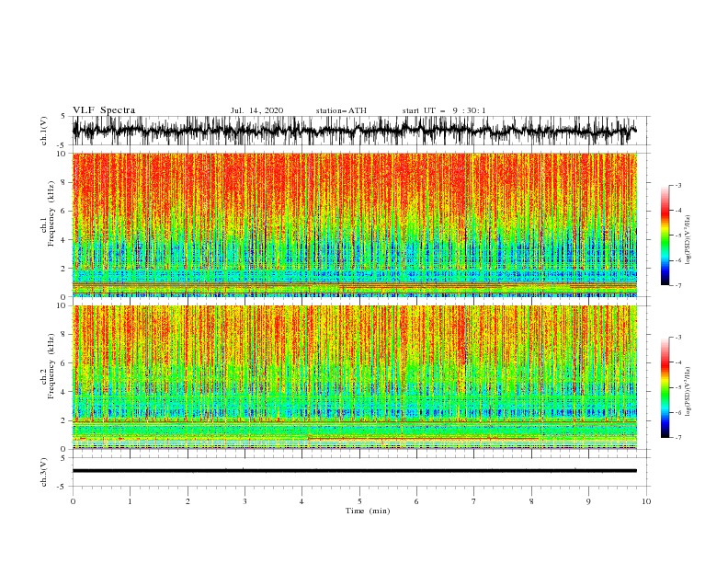Image resolution: width=728 pixels, height=563 pixels.
Task: Click the "-7" label on ch.2 color bar
Action: (678, 437)
